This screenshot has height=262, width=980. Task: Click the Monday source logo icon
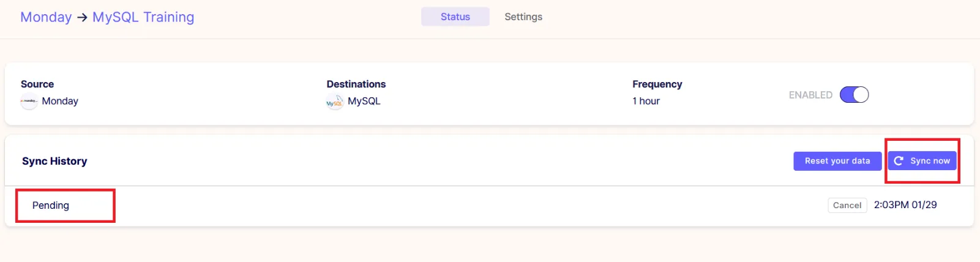tap(29, 102)
